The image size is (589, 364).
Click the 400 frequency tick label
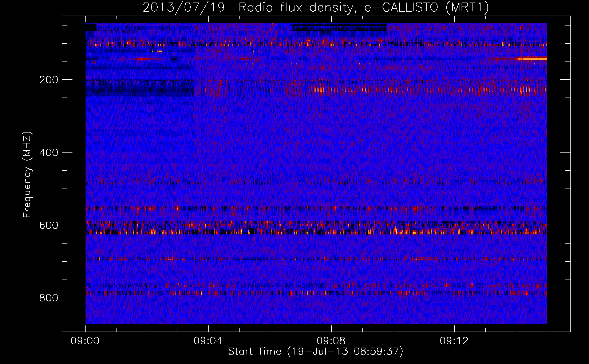point(49,153)
